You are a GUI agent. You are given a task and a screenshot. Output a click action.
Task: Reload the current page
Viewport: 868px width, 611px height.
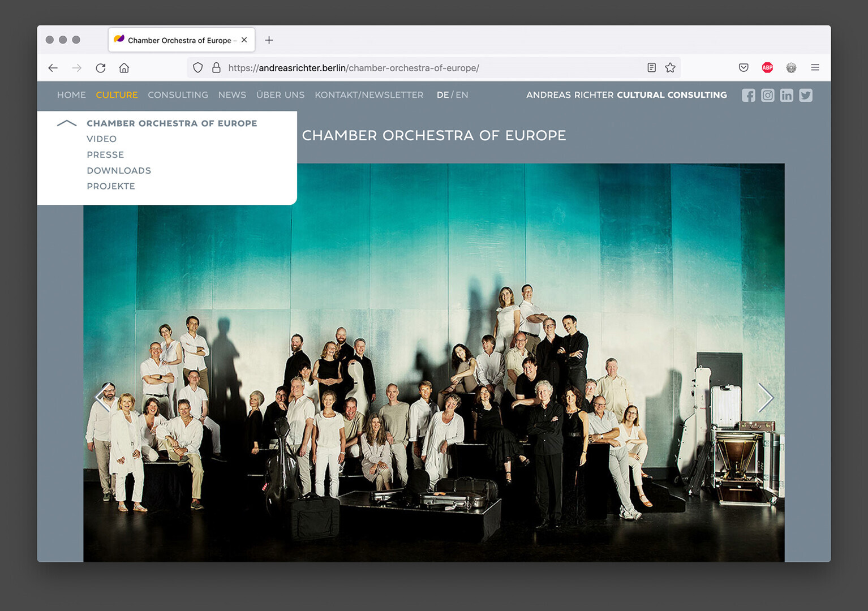coord(101,68)
